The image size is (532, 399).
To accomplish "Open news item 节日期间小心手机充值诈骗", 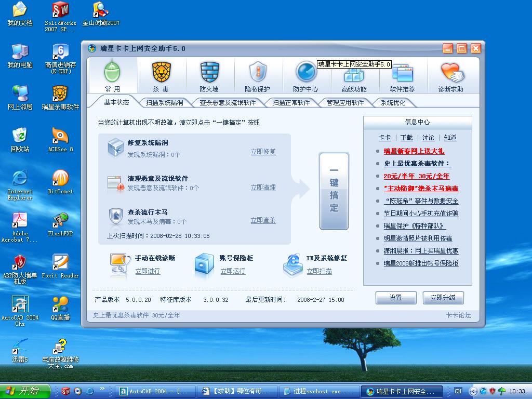I will click(421, 214).
